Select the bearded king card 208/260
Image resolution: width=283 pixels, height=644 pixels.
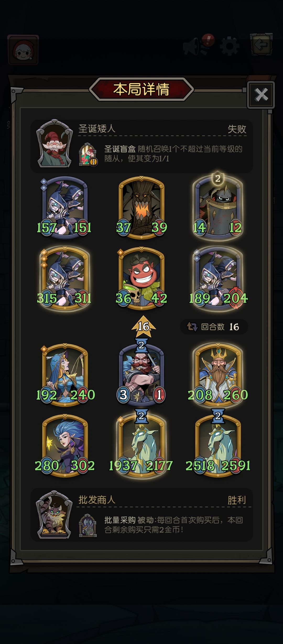217,375
